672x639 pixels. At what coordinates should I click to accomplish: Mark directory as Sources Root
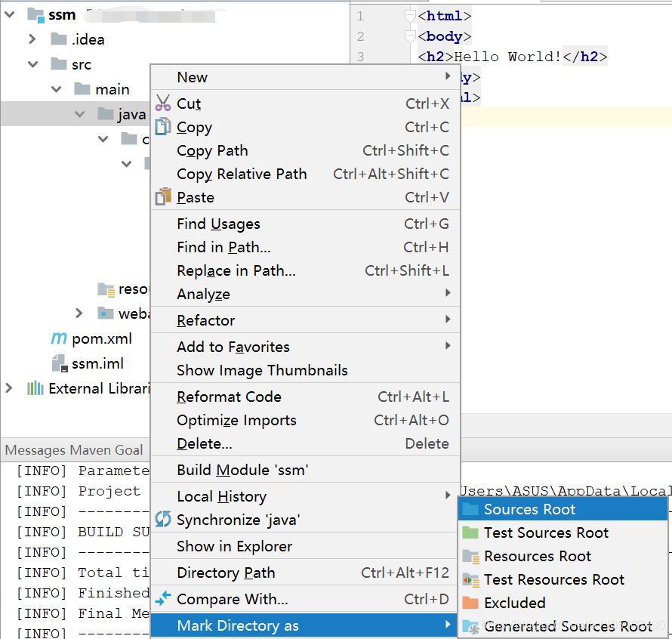tap(563, 509)
